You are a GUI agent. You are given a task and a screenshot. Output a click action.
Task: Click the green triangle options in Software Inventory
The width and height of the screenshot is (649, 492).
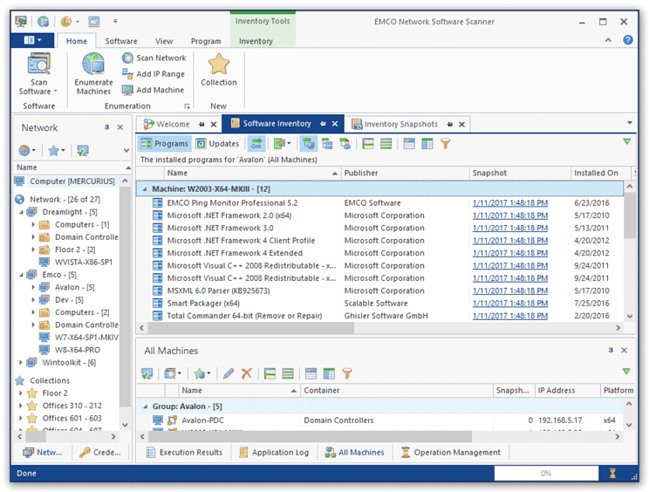627,142
